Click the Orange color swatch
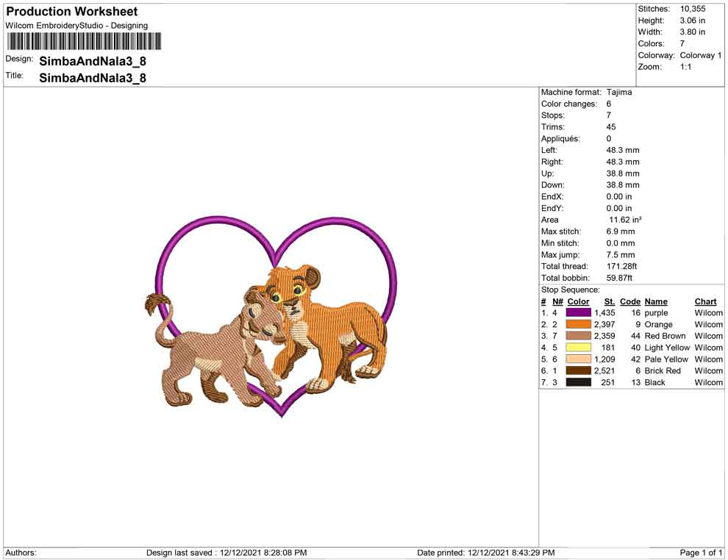The image size is (728, 560). coord(578,324)
